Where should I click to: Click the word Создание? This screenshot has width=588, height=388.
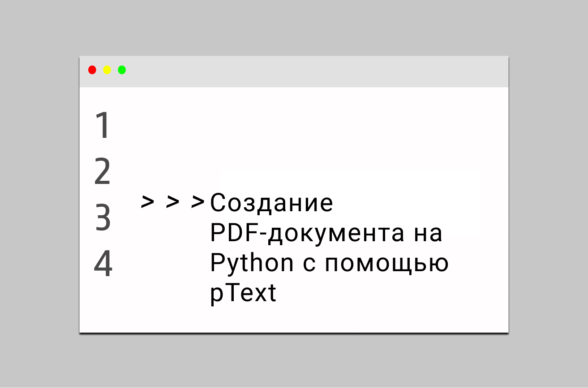click(x=272, y=203)
